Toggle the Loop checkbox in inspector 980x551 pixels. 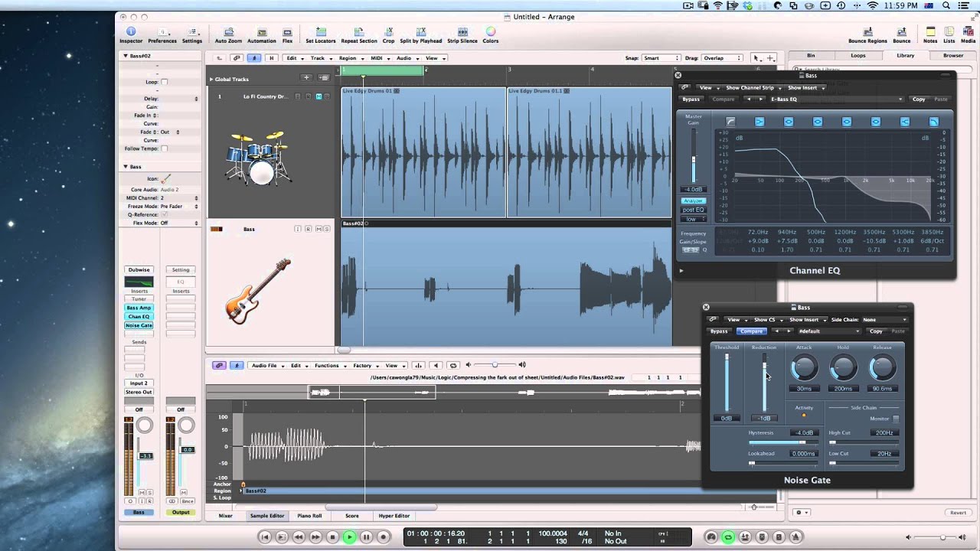pos(164,82)
